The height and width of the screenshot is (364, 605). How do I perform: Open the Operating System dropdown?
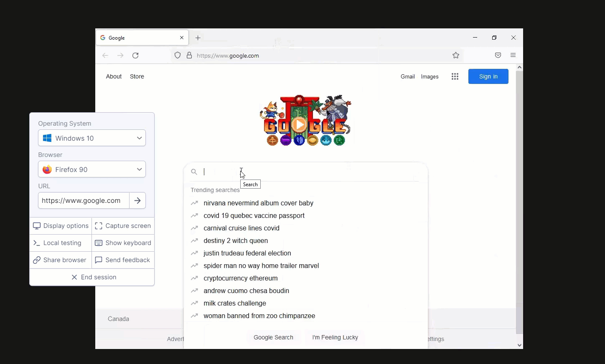click(x=92, y=138)
